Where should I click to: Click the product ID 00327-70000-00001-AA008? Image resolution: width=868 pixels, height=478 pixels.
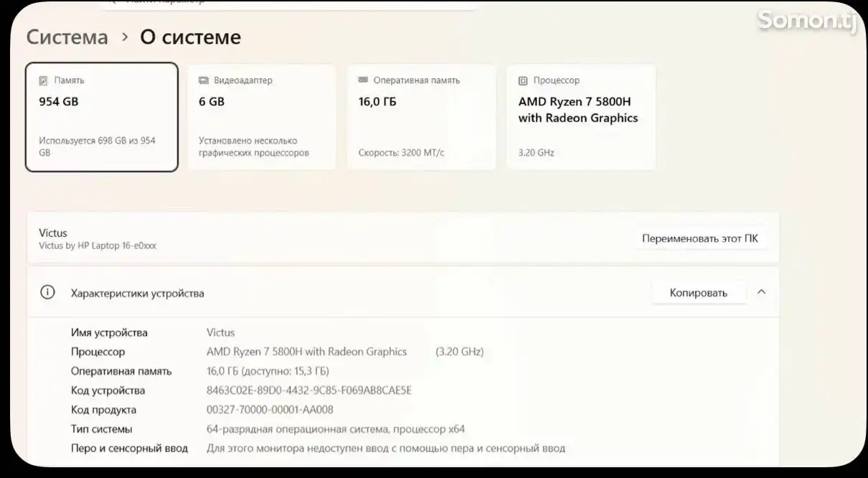click(270, 410)
